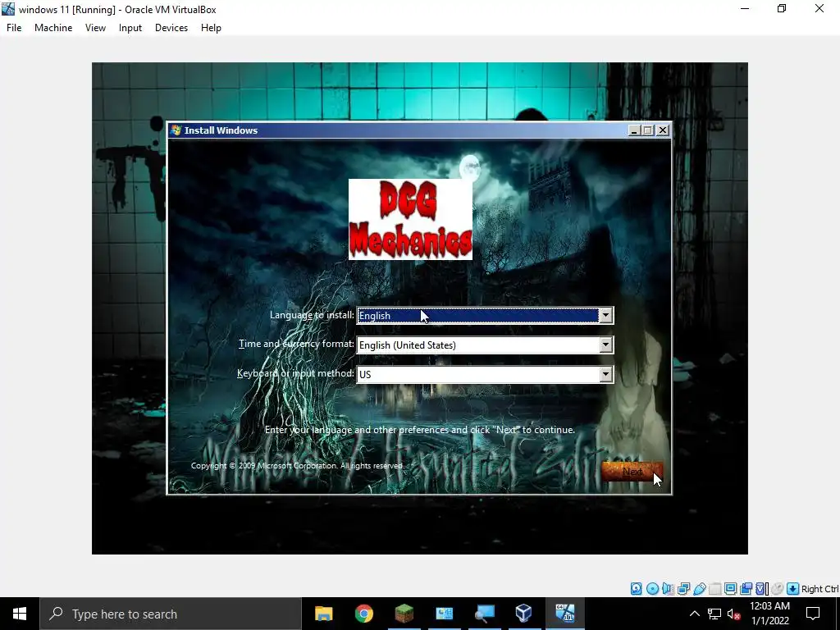Open the Help menu
The height and width of the screenshot is (630, 840).
(211, 28)
